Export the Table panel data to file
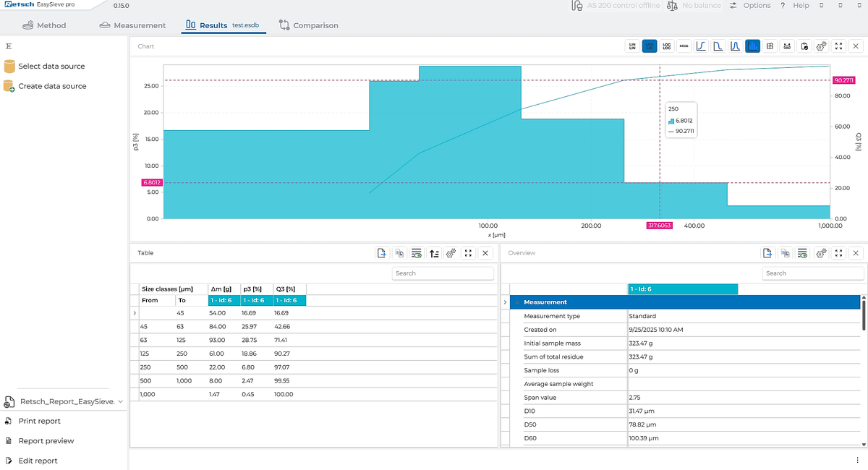Image resolution: width=868 pixels, height=470 pixels. pos(381,253)
